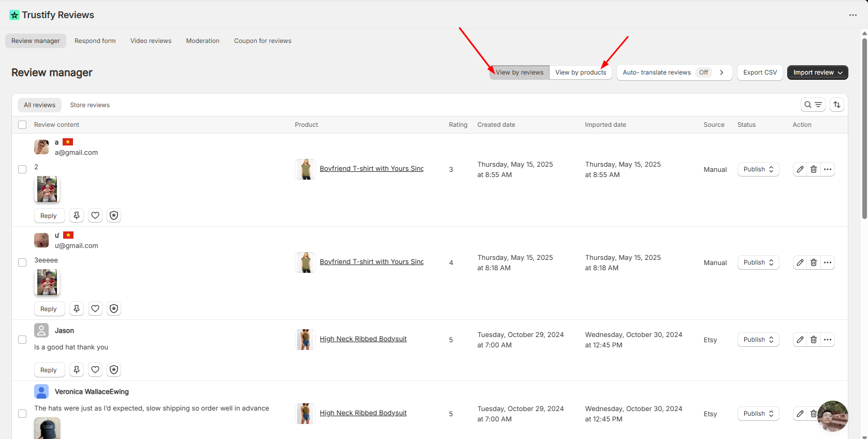Delete Jason's review via trash icon
Screen dimensions: 868x439
pos(813,340)
